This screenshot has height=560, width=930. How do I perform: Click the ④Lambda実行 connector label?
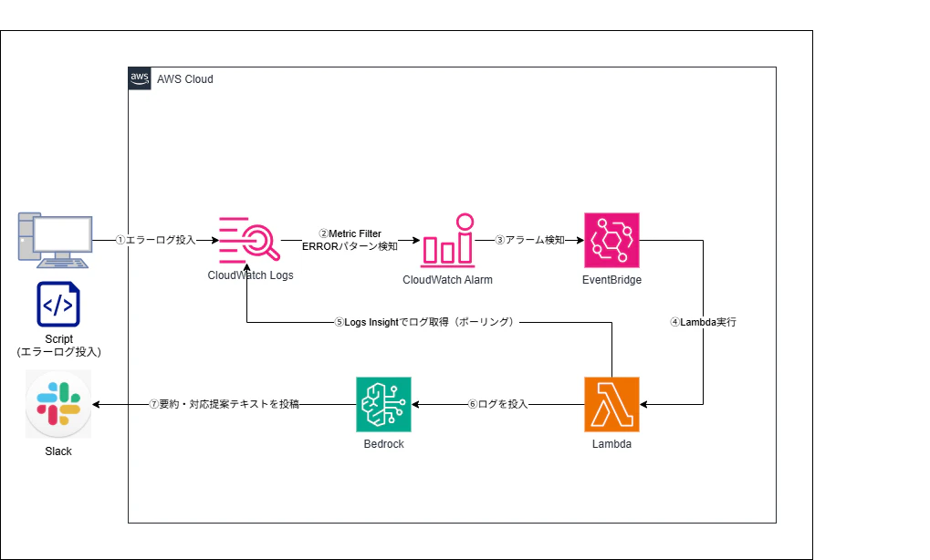pos(704,322)
